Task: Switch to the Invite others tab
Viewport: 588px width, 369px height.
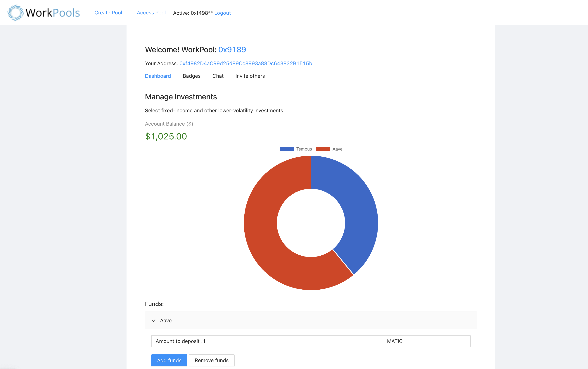Action: (x=250, y=76)
